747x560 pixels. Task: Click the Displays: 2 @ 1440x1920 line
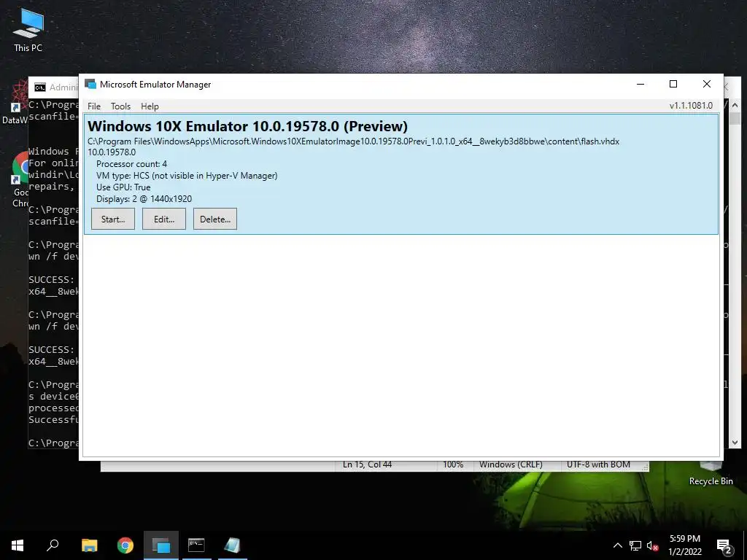(144, 199)
